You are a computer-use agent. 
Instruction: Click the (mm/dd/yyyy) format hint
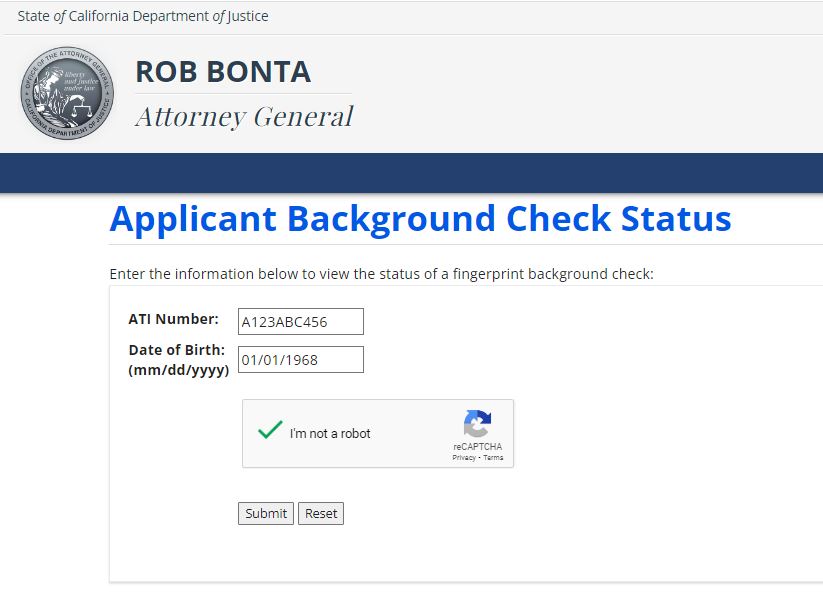pos(179,370)
